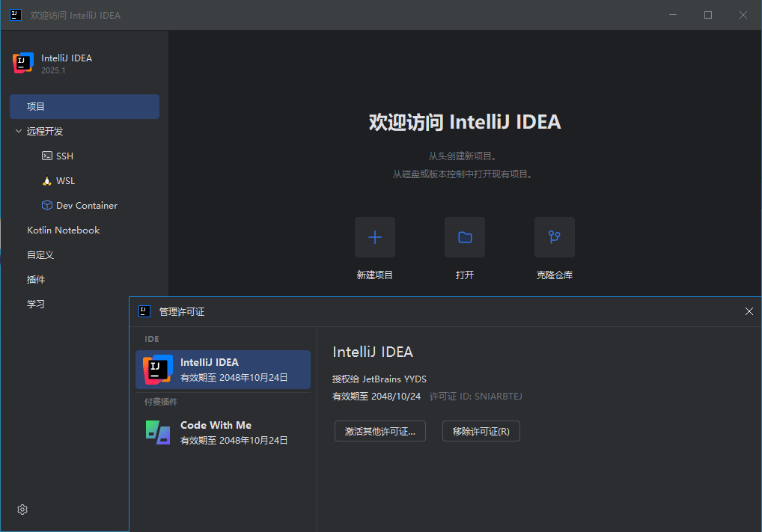The height and width of the screenshot is (532, 762).
Task: Open the 学习 section
Action: 36,304
